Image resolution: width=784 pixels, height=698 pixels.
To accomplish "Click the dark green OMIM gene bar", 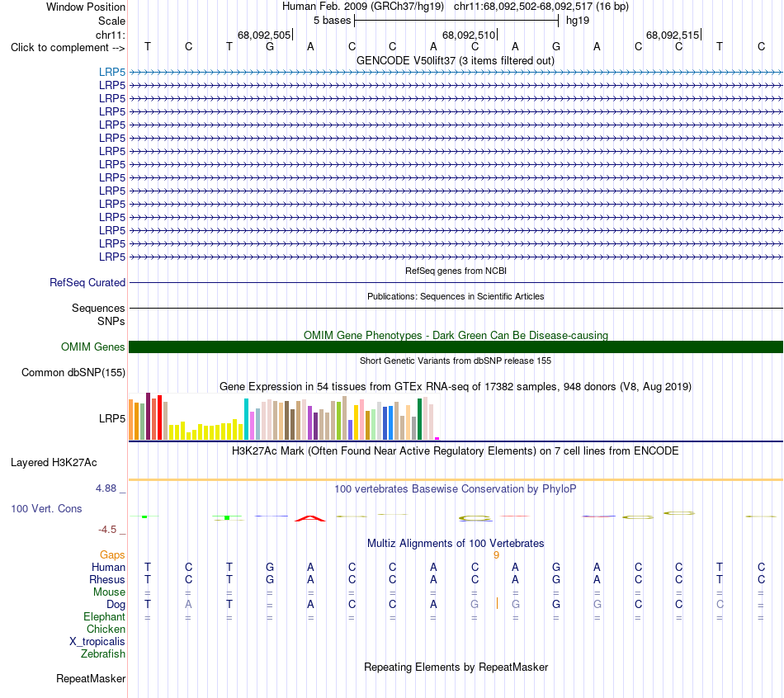I will click(x=456, y=347).
